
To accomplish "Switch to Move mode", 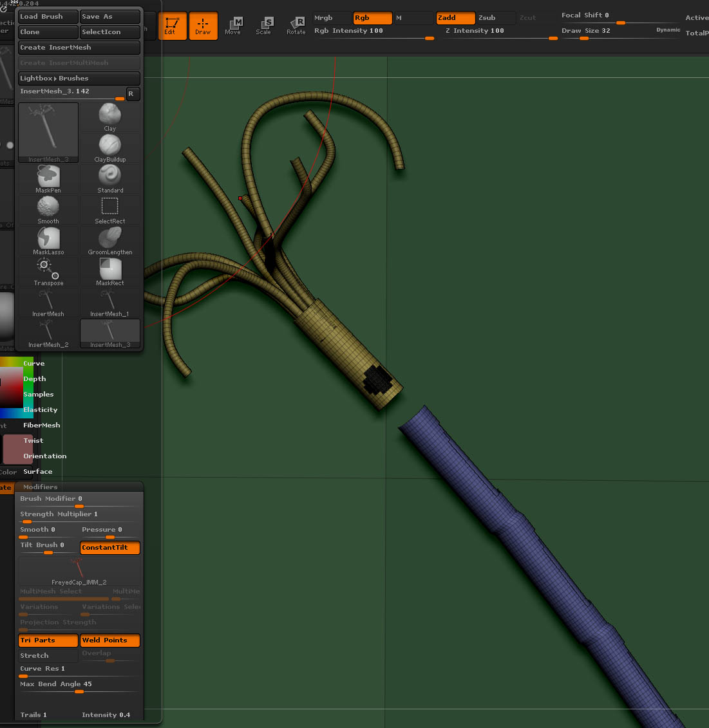I will tap(233, 26).
